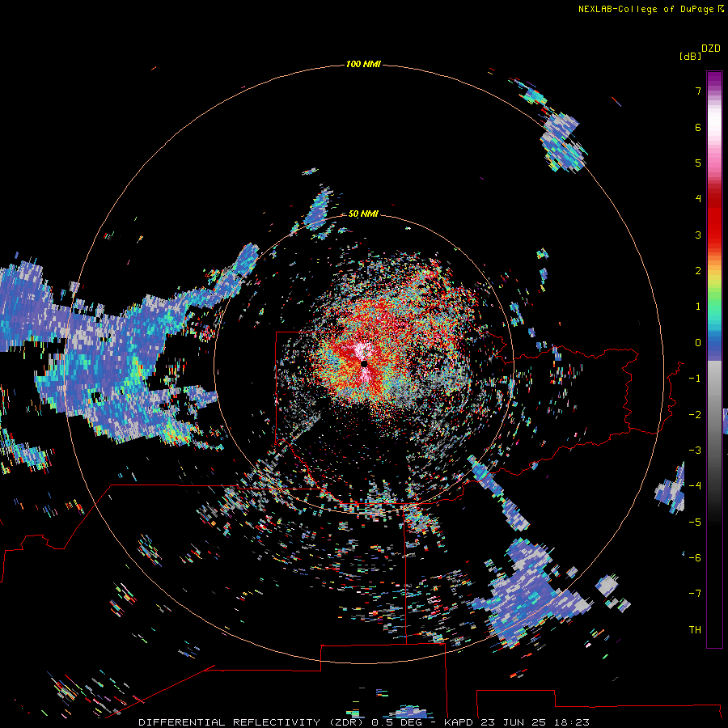Screen dimensions: 728x728
Task: Click the 3 dB value on legend
Action: coord(698,235)
